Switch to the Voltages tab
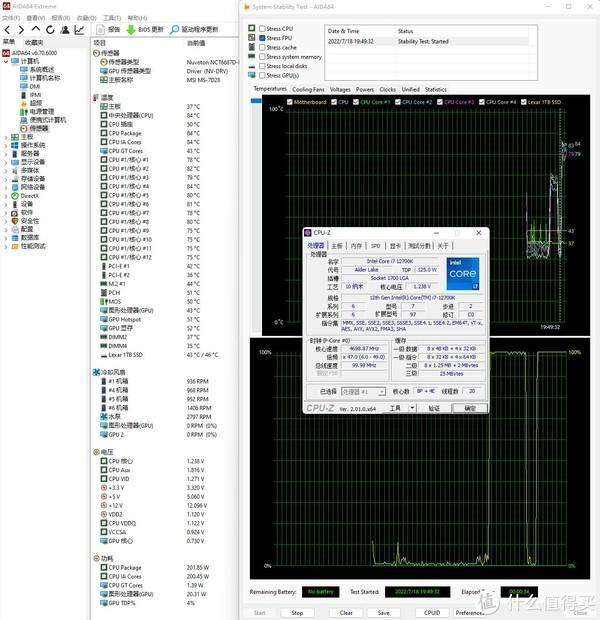 (x=340, y=89)
